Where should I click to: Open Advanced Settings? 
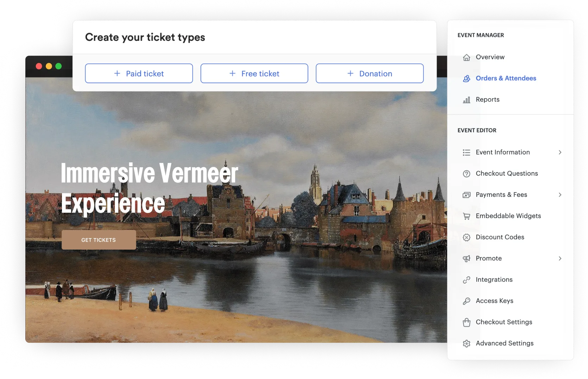(505, 343)
